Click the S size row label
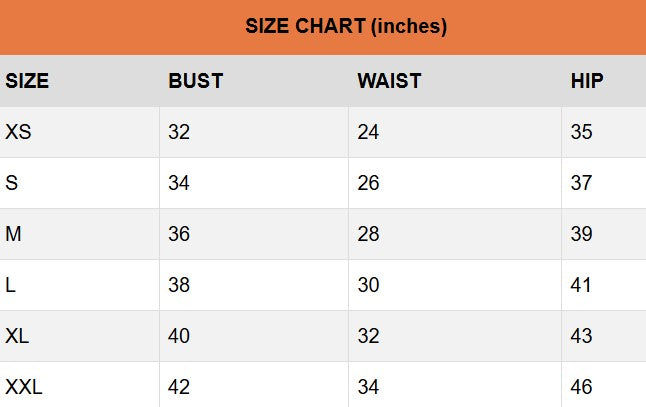This screenshot has width=646, height=407. (x=12, y=183)
